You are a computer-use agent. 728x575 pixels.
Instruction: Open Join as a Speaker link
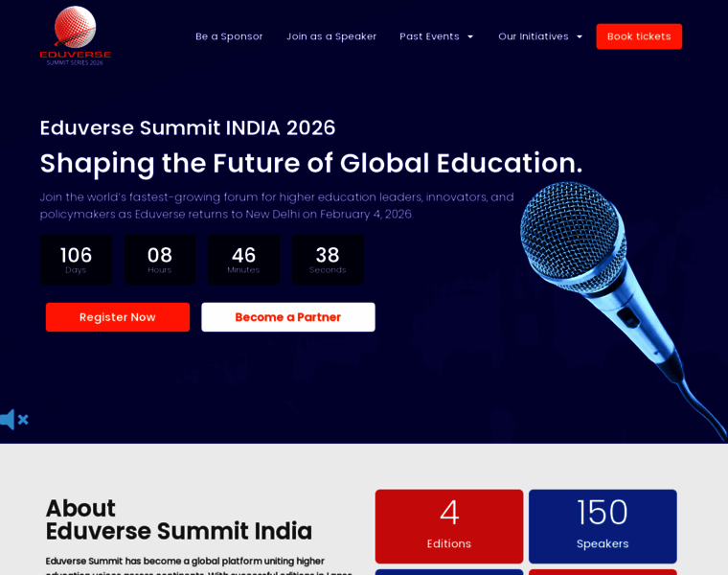[x=331, y=36]
